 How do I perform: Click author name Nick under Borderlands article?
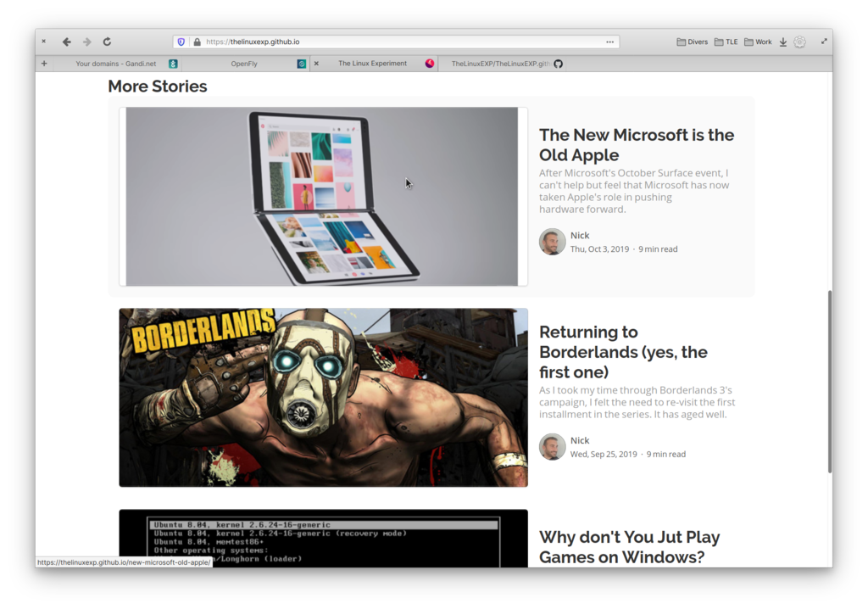tap(580, 440)
